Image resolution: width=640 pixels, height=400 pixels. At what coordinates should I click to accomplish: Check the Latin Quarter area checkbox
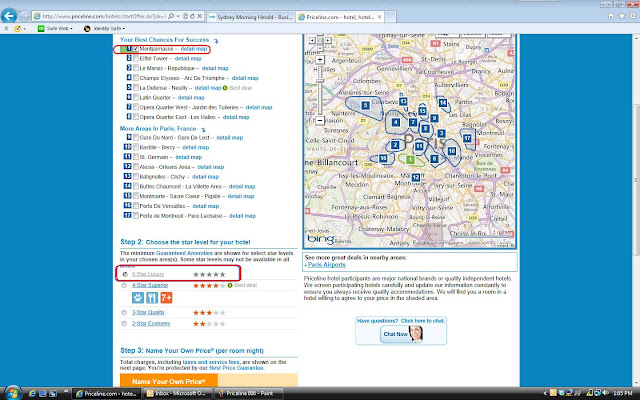coord(136,98)
